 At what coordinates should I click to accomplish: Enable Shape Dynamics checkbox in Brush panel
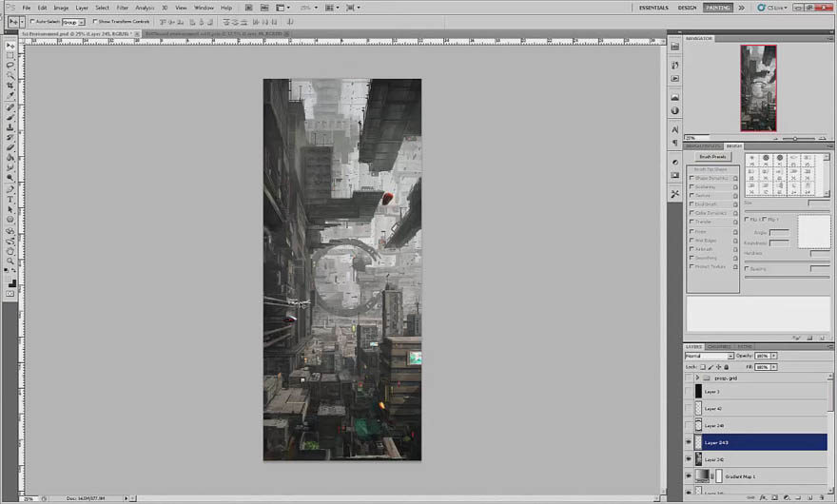691,178
